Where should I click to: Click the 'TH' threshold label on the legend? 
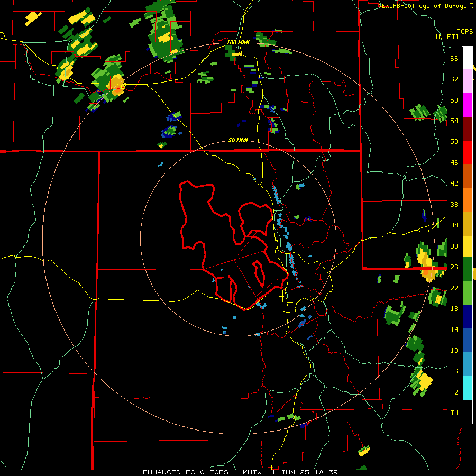[454, 413]
